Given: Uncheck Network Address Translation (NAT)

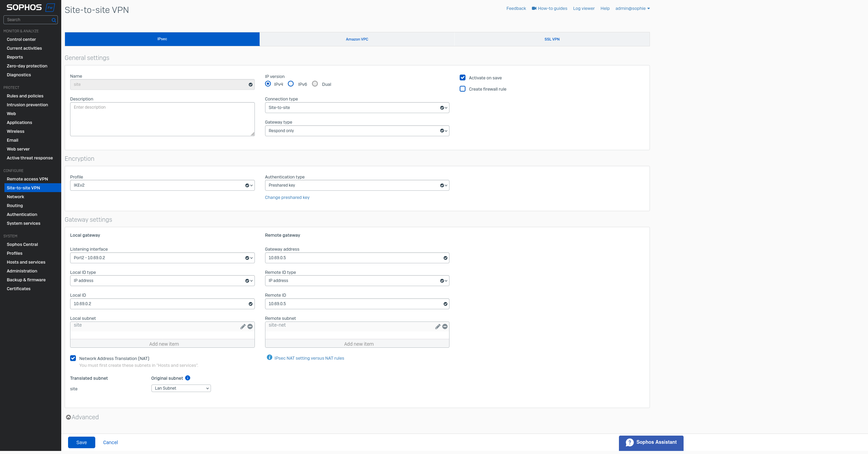Looking at the screenshot, I should [73, 358].
